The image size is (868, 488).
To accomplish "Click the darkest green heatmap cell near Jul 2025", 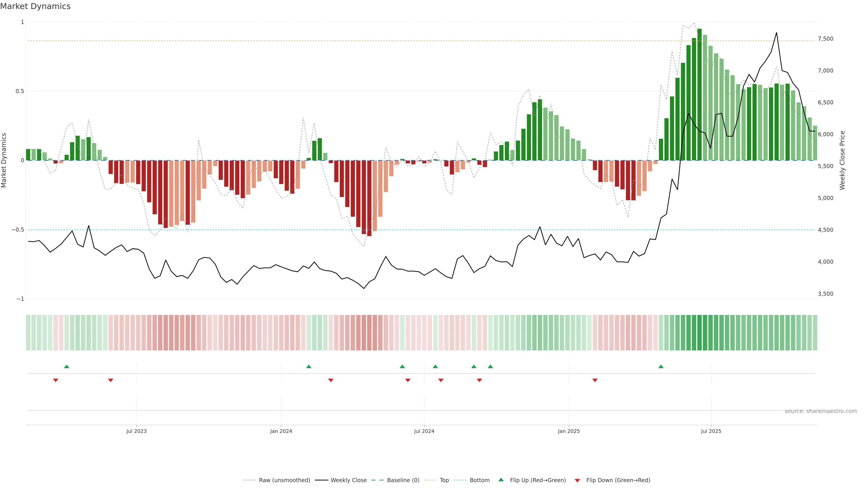I will (700, 332).
